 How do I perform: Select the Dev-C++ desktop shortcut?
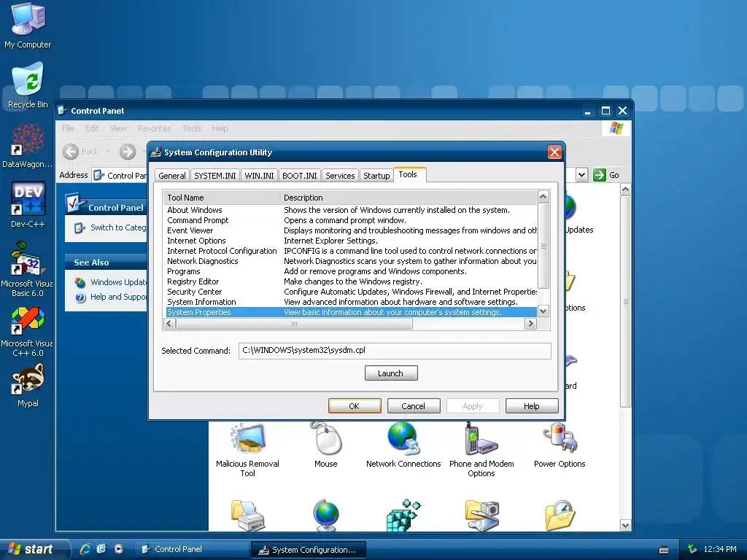click(x=28, y=205)
